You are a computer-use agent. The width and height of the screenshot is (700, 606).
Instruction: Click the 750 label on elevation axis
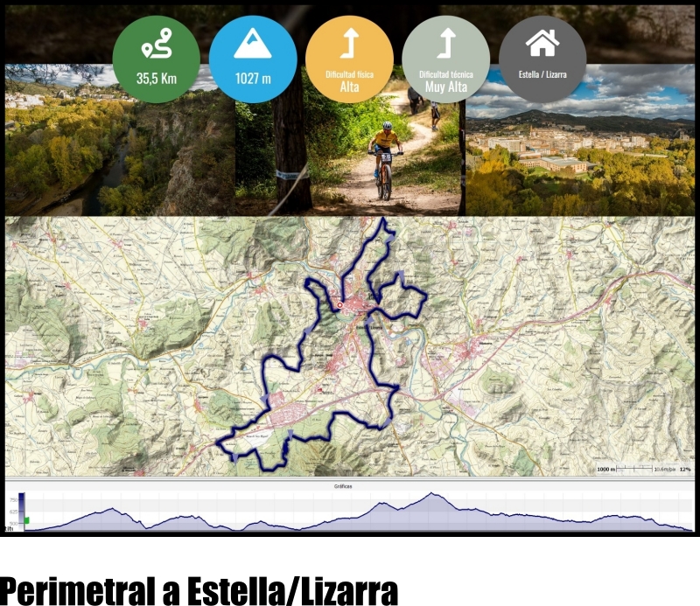[x=13, y=500]
